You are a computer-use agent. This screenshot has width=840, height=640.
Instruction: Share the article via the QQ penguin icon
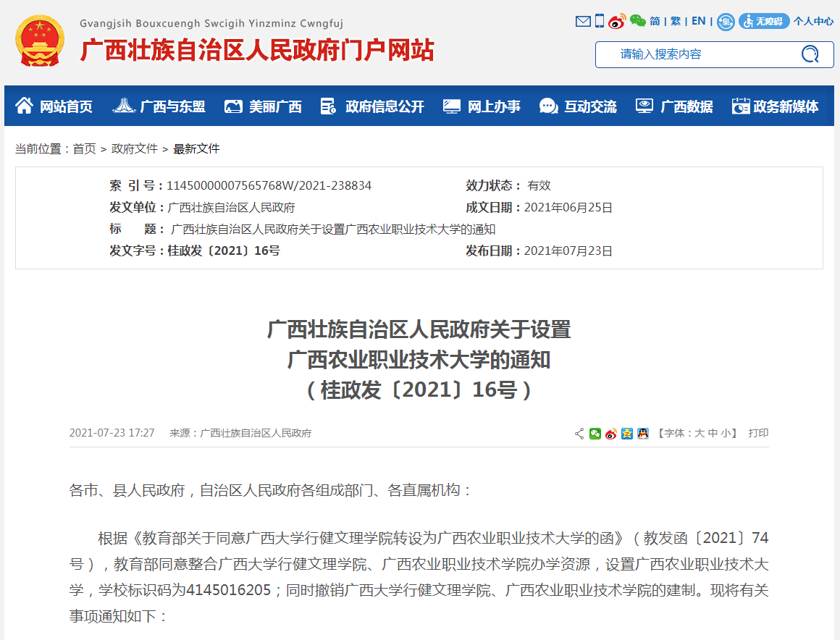tap(642, 433)
